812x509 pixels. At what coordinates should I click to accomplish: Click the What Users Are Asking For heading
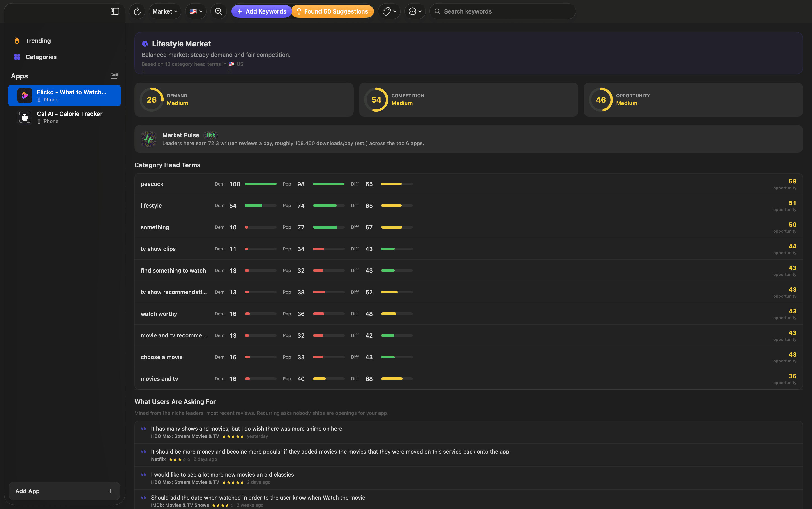pyautogui.click(x=175, y=402)
